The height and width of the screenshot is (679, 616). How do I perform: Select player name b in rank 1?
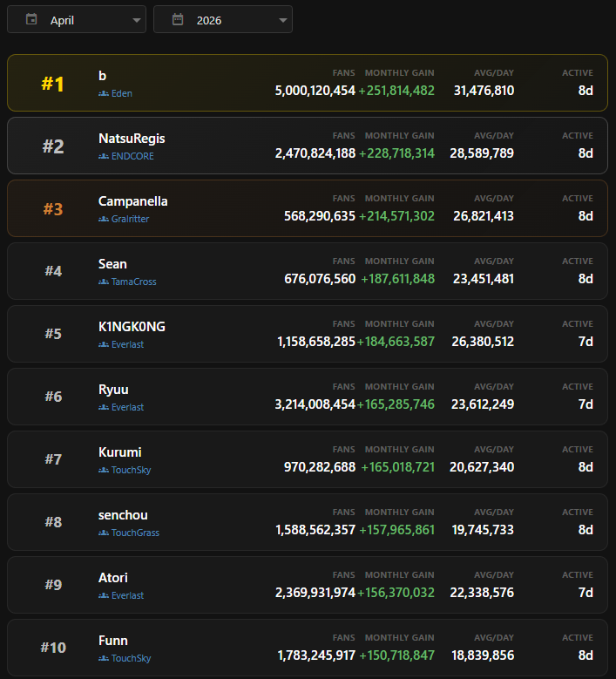(102, 76)
